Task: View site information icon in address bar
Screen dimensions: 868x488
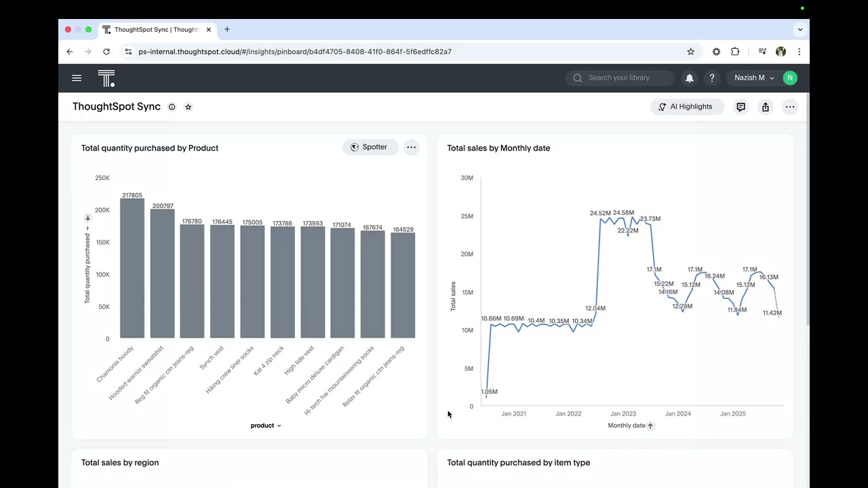Action: (128, 52)
